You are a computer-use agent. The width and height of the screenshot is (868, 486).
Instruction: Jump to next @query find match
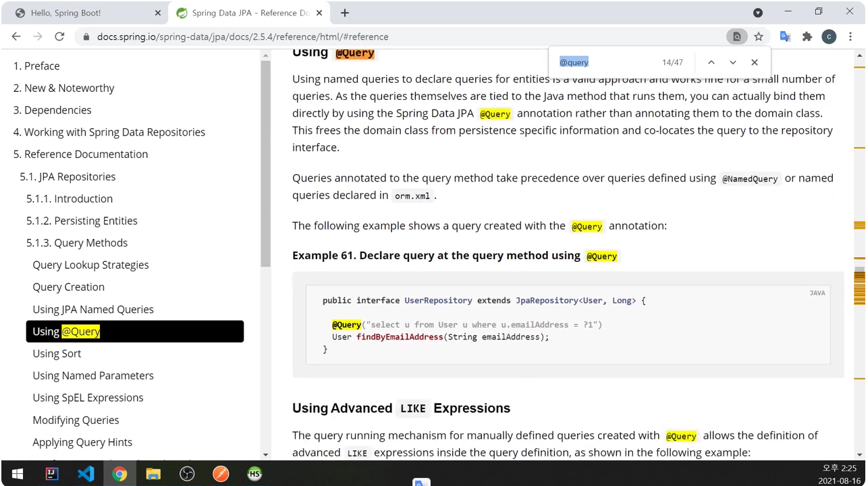click(x=732, y=62)
